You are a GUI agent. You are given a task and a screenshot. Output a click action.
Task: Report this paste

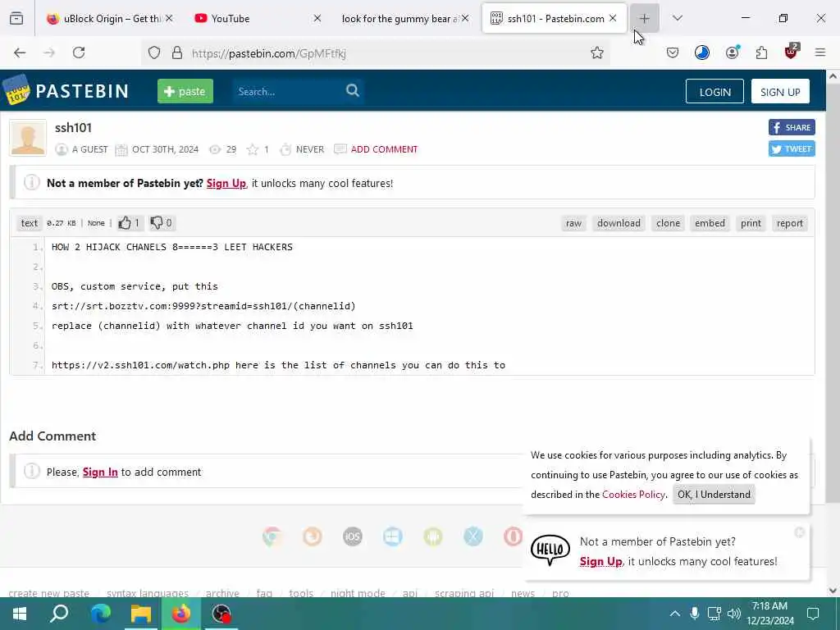pyautogui.click(x=790, y=223)
